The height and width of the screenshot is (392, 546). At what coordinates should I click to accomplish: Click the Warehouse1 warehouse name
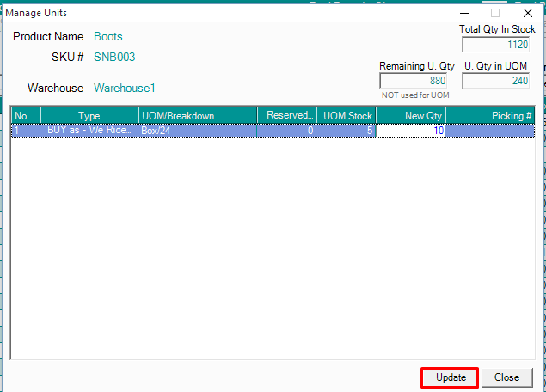point(125,88)
